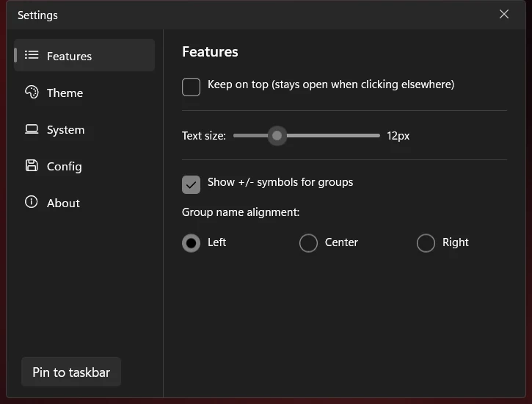The height and width of the screenshot is (404, 532).
Task: Click the Features list icon in sidebar
Action: (32, 55)
